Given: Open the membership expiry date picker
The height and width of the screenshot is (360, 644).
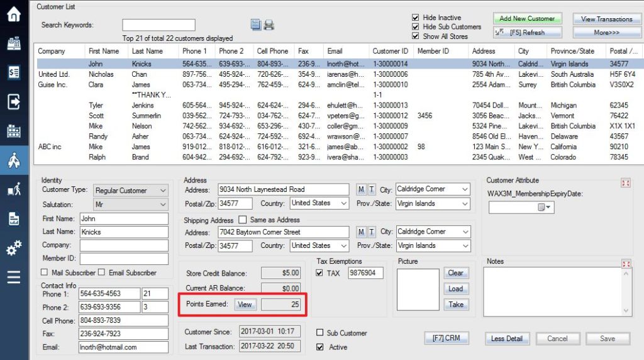Looking at the screenshot, I should point(545,207).
